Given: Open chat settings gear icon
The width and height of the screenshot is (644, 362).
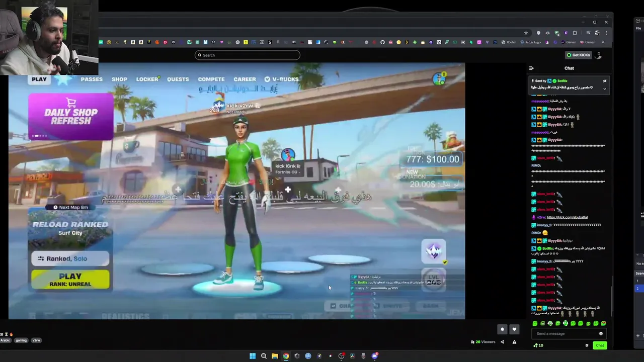Looking at the screenshot, I should (x=587, y=345).
